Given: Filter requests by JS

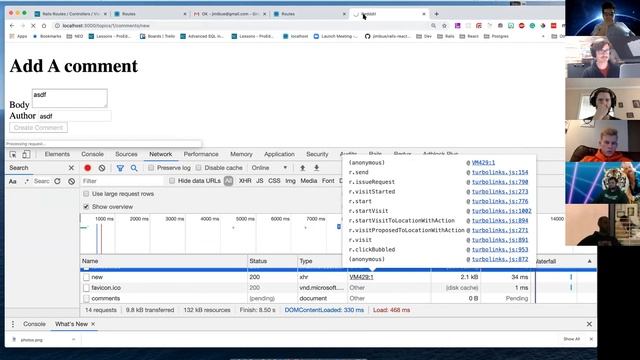Looking at the screenshot, I should coord(260,181).
